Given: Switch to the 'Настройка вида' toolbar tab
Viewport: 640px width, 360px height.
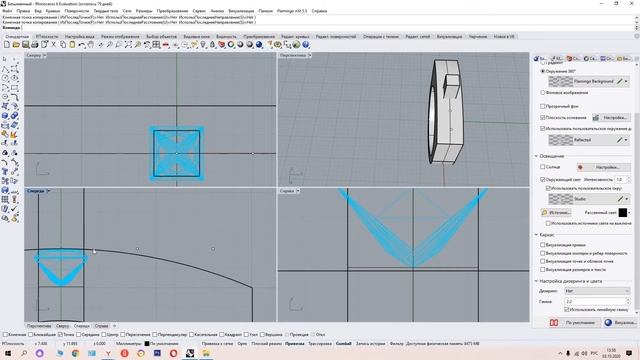Looking at the screenshot, I should (80, 37).
